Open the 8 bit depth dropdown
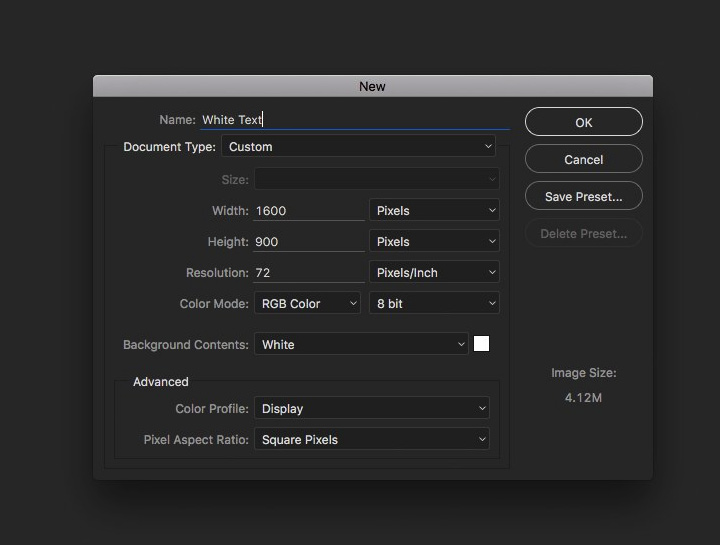 [x=434, y=303]
